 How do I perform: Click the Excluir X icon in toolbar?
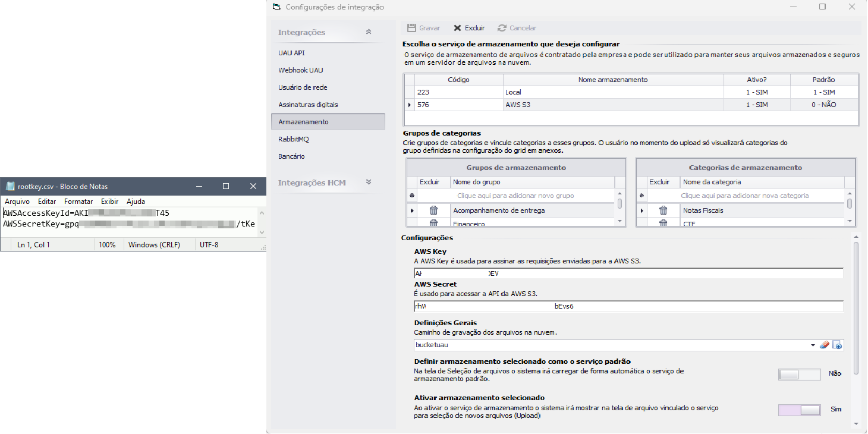[457, 28]
